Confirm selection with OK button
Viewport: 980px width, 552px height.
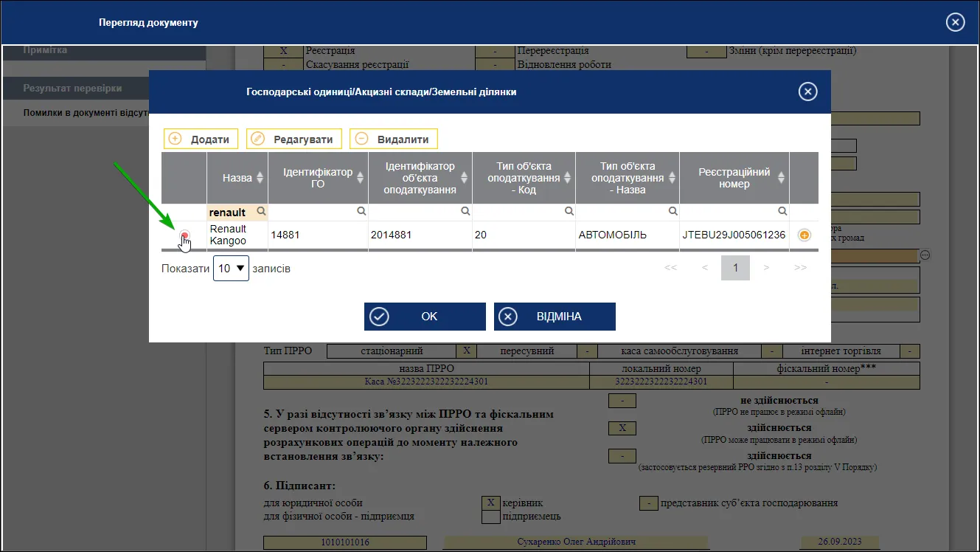[x=425, y=317]
